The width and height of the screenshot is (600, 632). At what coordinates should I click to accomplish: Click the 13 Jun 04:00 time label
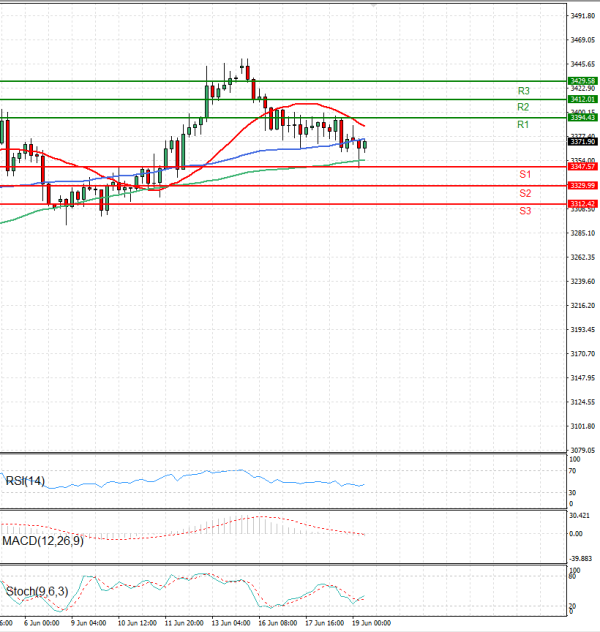coord(229,622)
